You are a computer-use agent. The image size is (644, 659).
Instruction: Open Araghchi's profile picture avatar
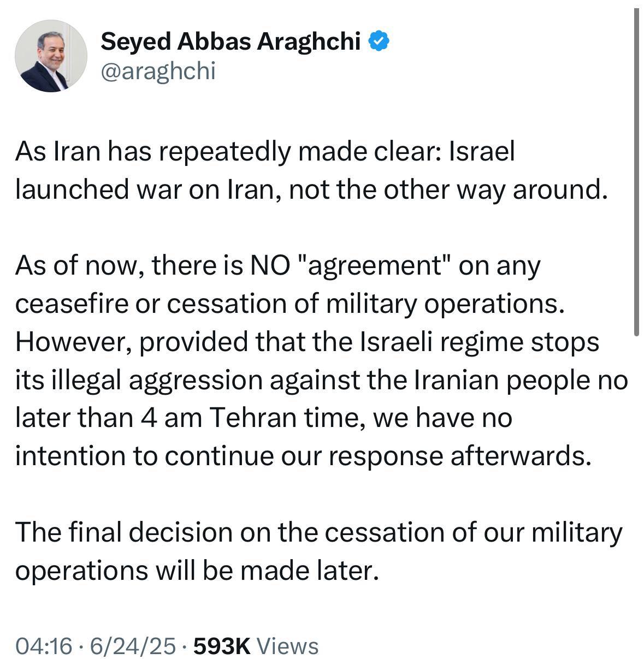(x=51, y=56)
